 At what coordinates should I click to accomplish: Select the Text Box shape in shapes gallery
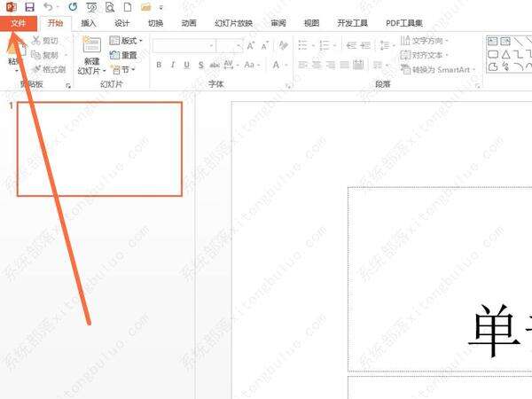coord(492,42)
